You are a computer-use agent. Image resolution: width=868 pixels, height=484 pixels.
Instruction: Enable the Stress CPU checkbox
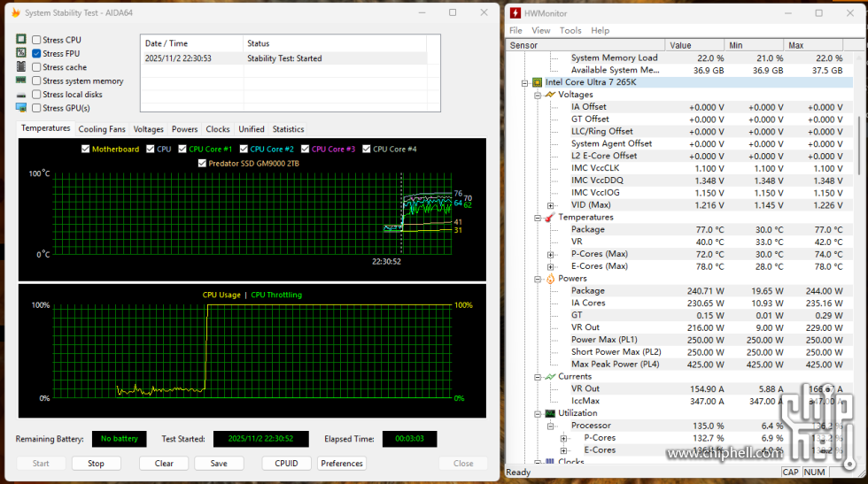tap(36, 40)
